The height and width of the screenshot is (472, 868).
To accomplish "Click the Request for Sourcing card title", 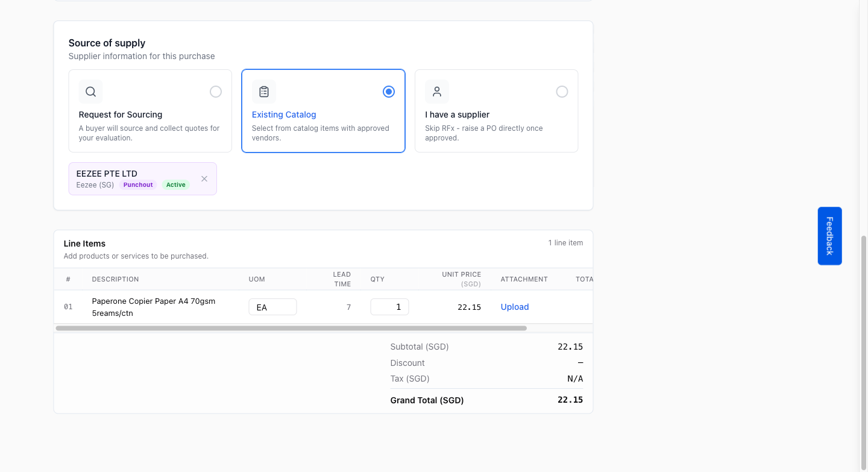I will 121,115.
